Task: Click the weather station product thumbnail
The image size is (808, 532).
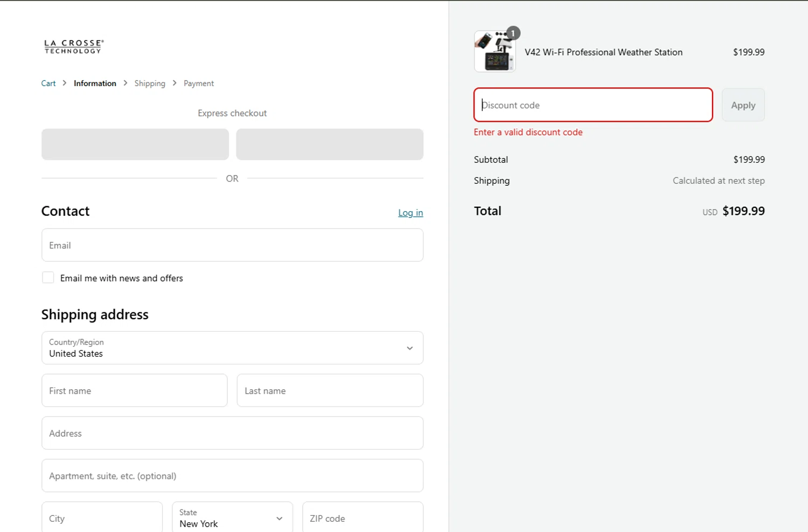Action: [x=494, y=52]
